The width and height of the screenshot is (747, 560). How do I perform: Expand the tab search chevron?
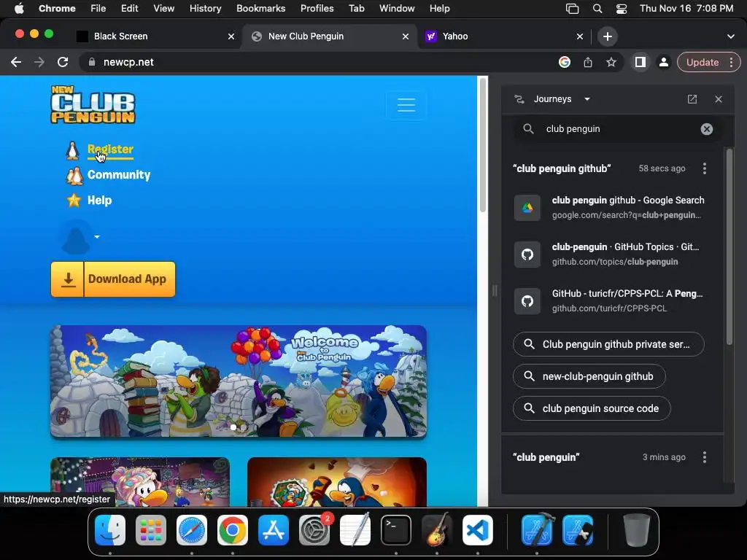[x=731, y=36]
